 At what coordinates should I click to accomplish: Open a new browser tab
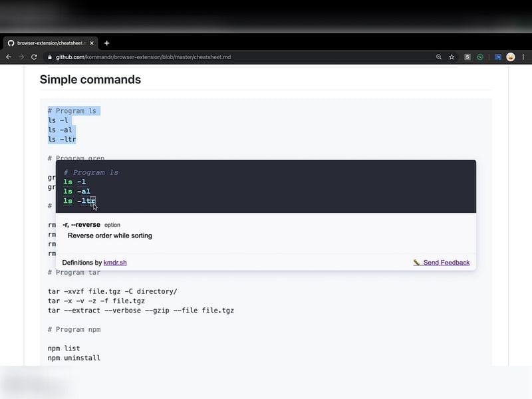click(x=107, y=43)
